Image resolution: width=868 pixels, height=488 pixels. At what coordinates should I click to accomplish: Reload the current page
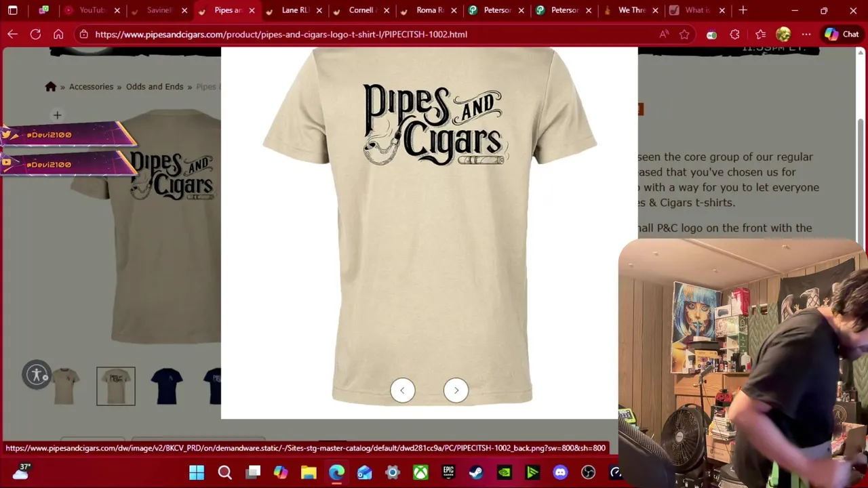point(35,34)
